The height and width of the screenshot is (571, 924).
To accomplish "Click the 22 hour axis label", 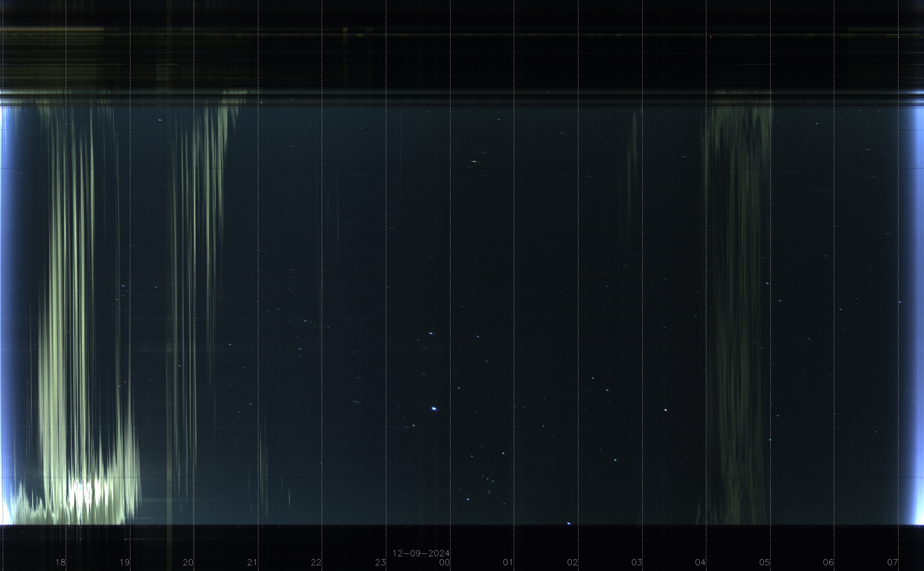I will (317, 562).
